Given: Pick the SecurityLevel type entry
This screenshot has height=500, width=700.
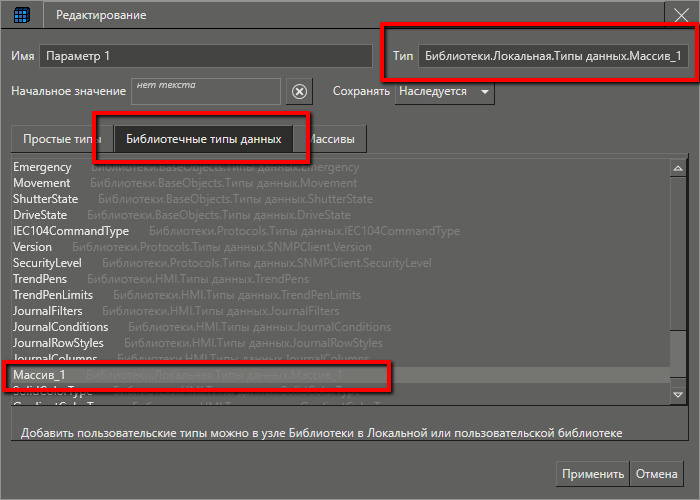Looking at the screenshot, I should tap(47, 263).
